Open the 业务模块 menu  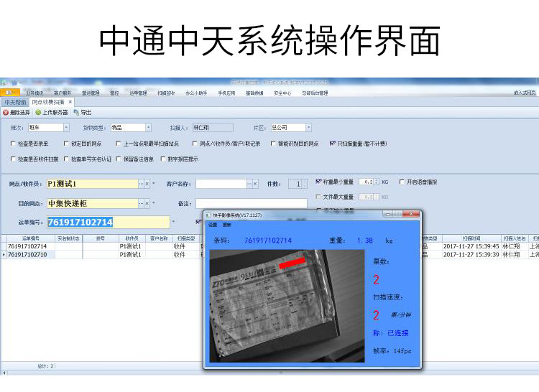35,93
